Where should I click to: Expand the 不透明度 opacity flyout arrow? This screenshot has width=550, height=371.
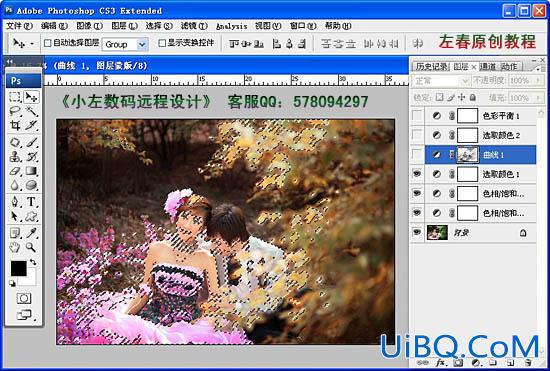(x=538, y=81)
